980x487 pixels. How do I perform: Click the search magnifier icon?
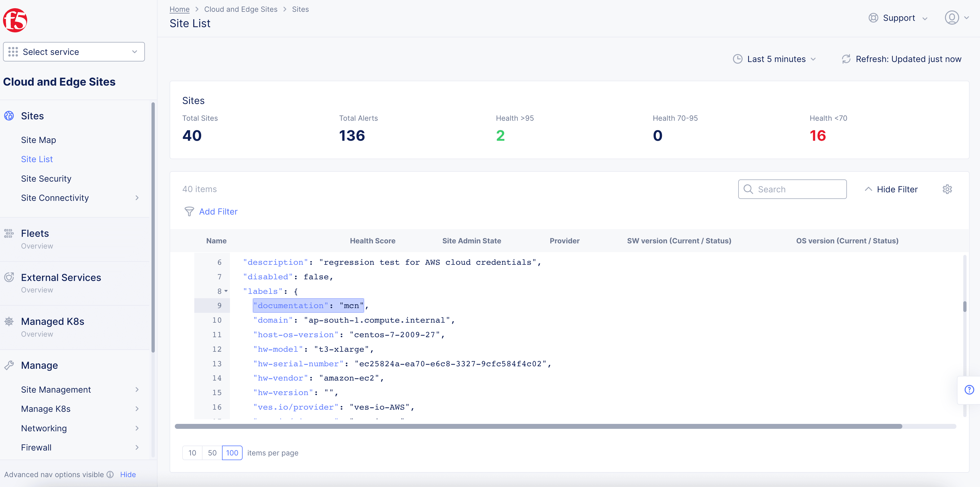pos(748,189)
